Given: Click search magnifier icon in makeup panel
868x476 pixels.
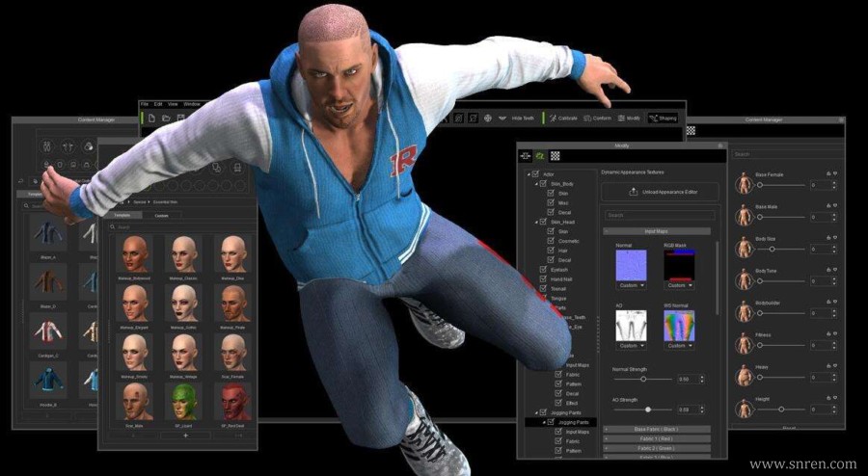Looking at the screenshot, I should click(113, 227).
